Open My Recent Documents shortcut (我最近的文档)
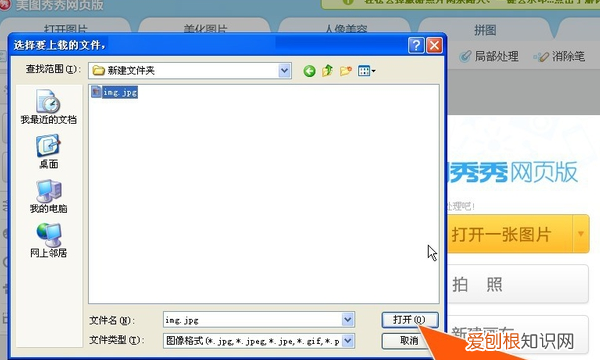Image resolution: width=600 pixels, height=360 pixels. point(49,107)
